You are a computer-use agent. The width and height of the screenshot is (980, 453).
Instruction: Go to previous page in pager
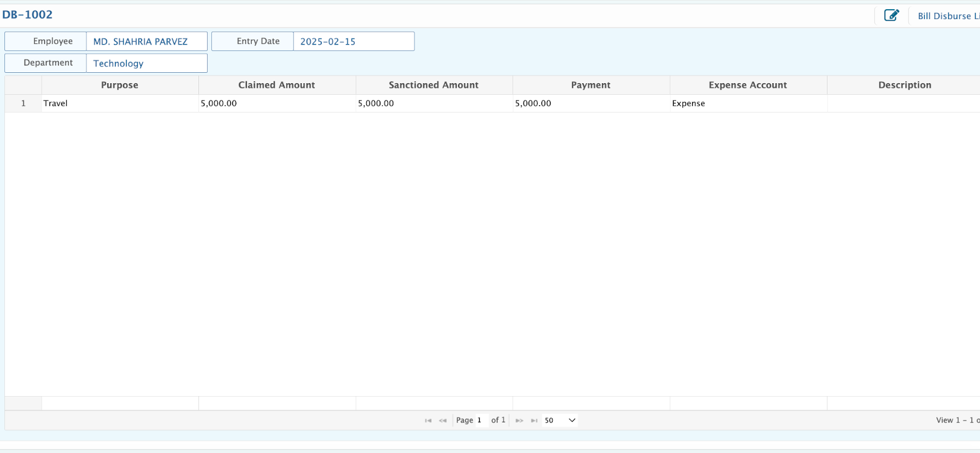(x=443, y=421)
